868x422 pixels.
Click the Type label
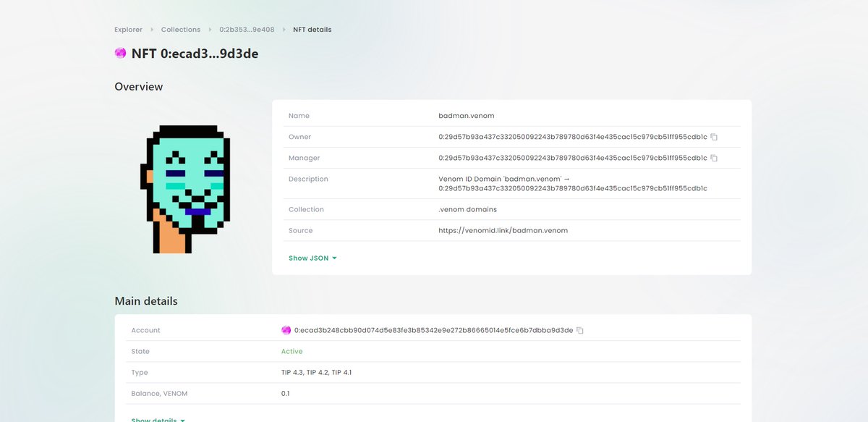[139, 372]
